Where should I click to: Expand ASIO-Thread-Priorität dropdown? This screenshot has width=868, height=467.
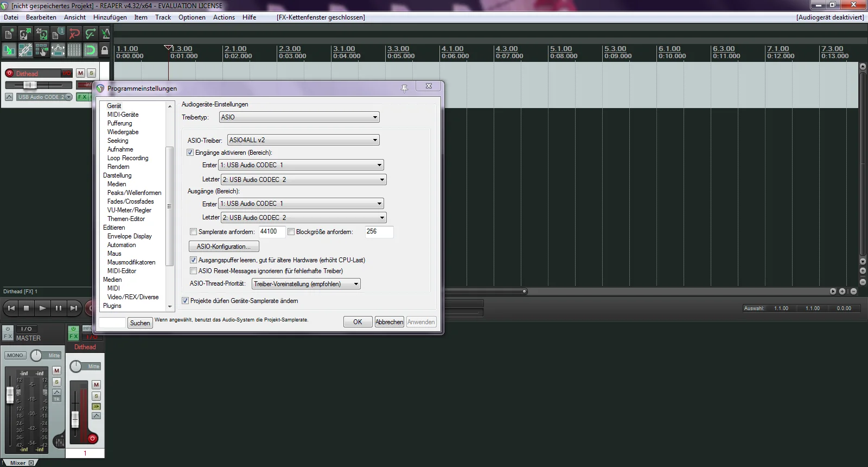[306, 284]
